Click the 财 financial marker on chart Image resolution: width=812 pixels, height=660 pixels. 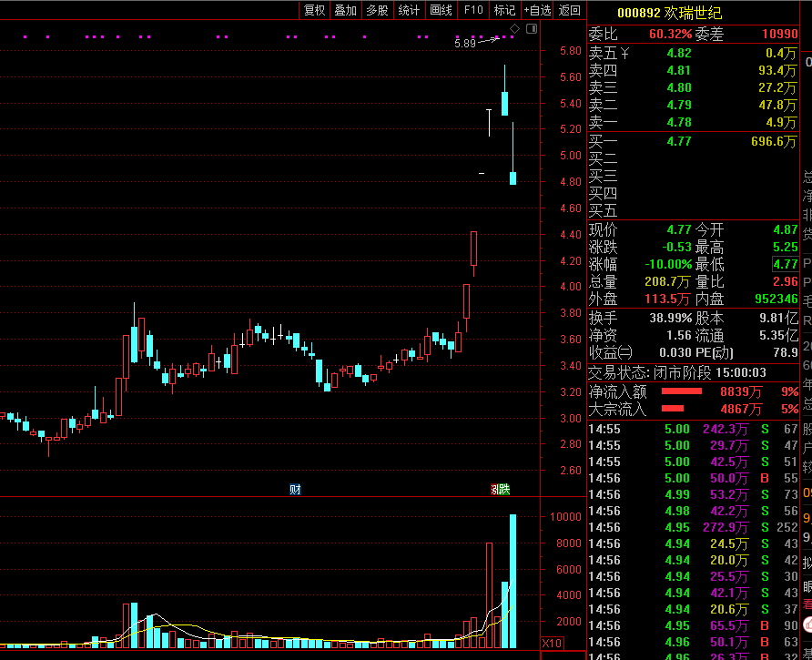click(295, 490)
